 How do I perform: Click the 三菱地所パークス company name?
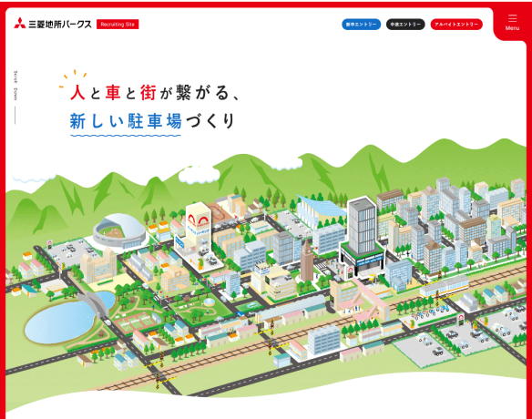tap(60, 25)
